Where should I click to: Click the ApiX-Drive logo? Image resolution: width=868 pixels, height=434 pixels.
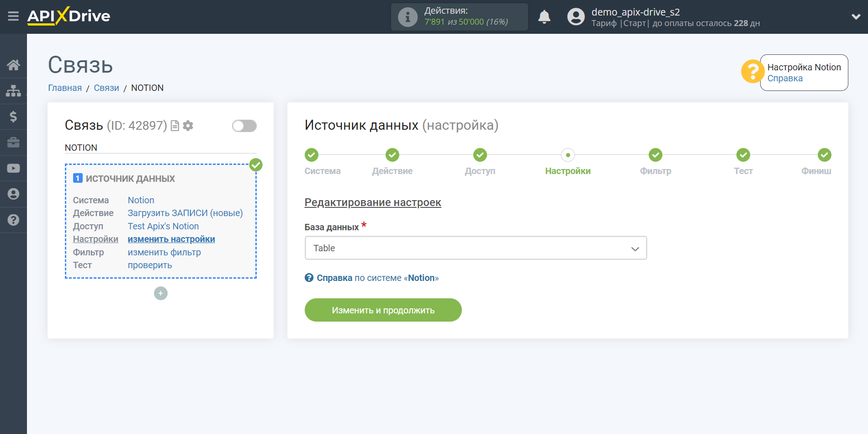[69, 16]
